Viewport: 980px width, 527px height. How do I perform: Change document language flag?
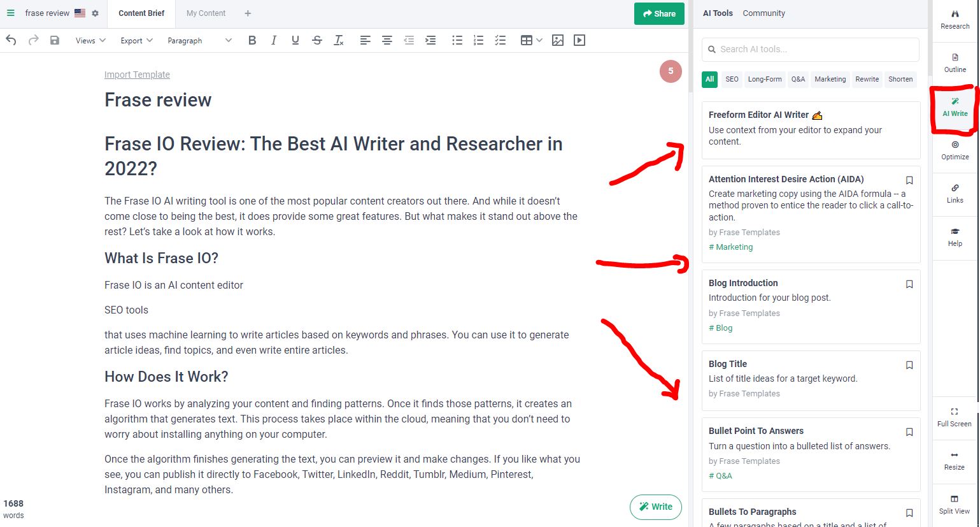(80, 13)
